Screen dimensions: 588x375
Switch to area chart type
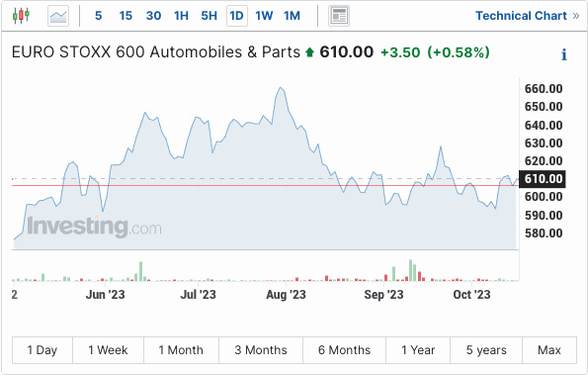(x=58, y=16)
